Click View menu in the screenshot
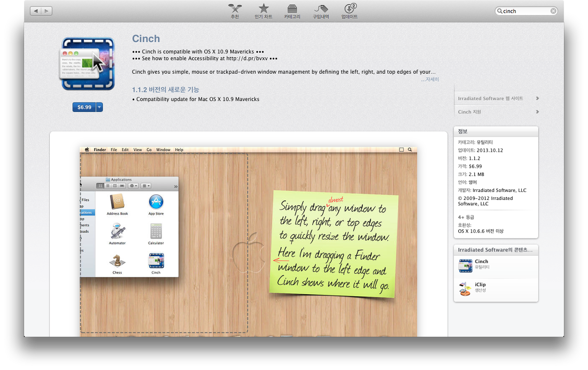This screenshot has width=588, height=370. [x=138, y=150]
